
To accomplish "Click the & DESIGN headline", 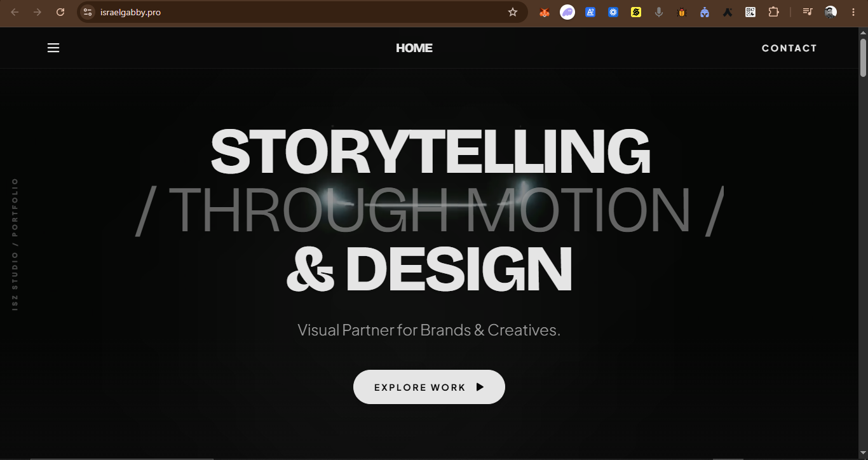I will (x=430, y=269).
